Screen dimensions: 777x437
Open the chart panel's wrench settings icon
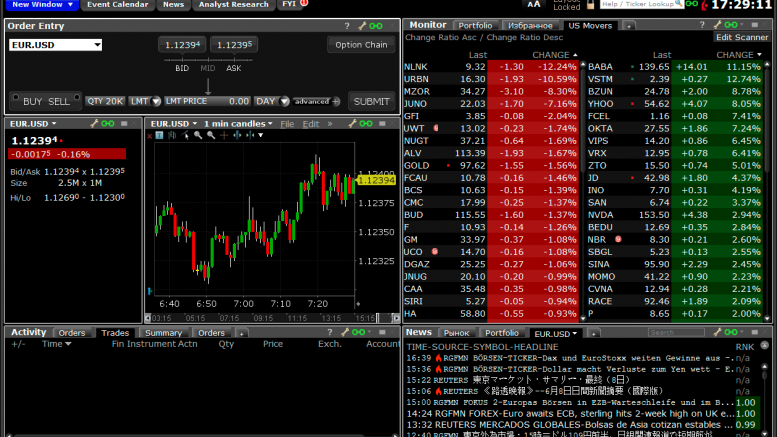[352, 123]
